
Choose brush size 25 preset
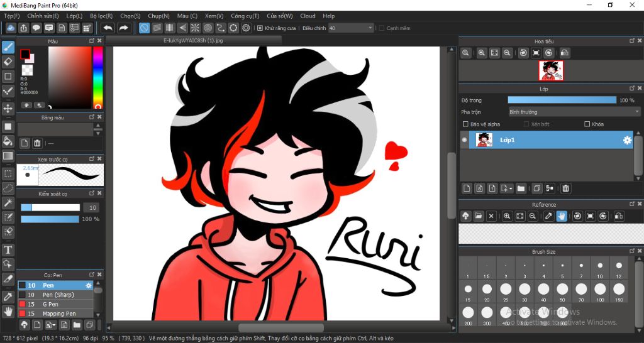506,291
